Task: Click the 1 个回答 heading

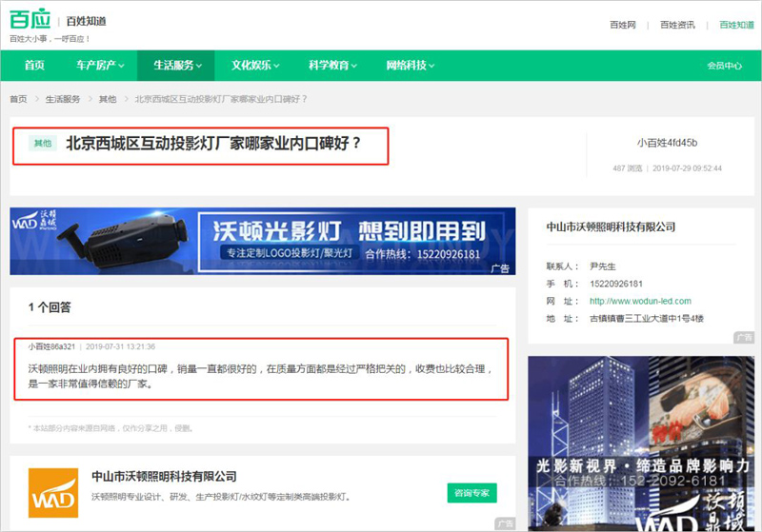Action: click(50, 307)
